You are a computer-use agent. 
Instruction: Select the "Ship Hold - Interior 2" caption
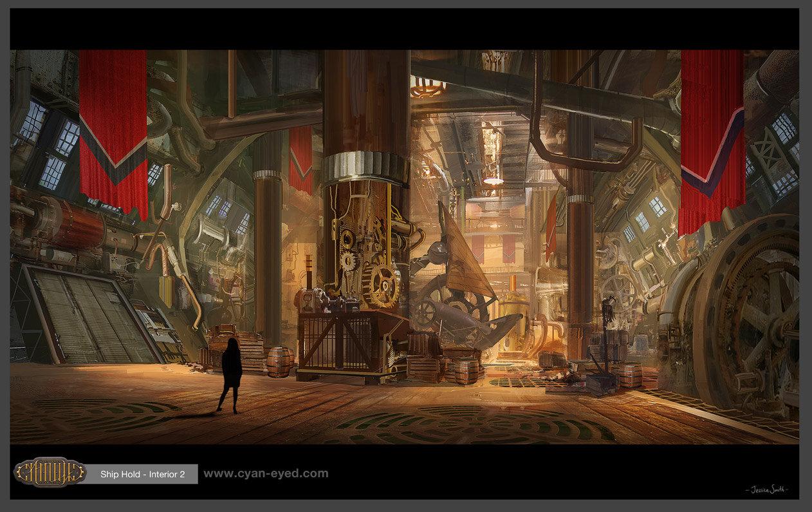(x=142, y=475)
